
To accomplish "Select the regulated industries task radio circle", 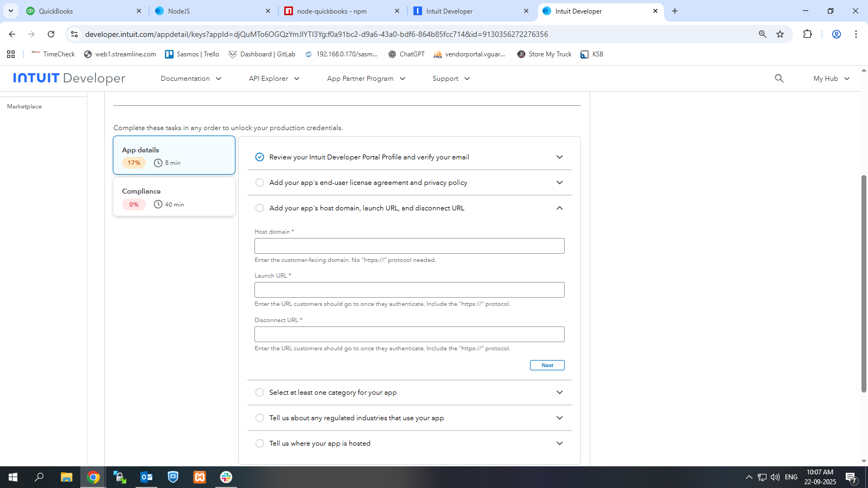I will [x=260, y=418].
